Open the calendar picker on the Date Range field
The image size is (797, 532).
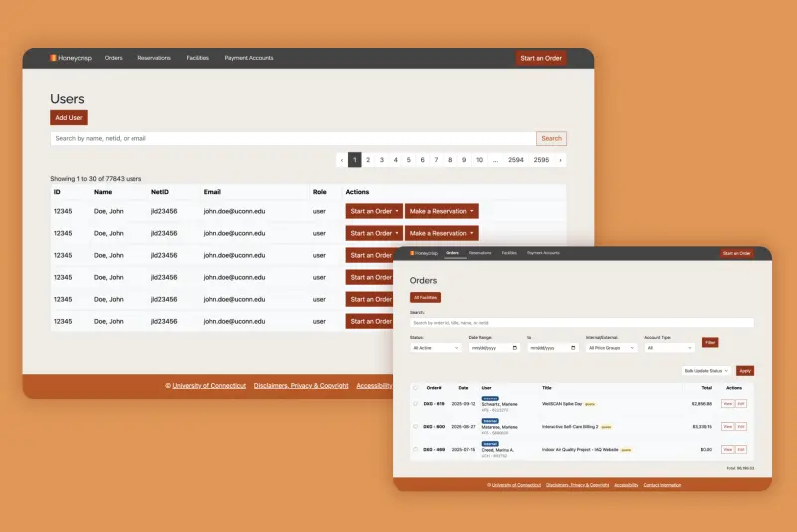point(514,348)
